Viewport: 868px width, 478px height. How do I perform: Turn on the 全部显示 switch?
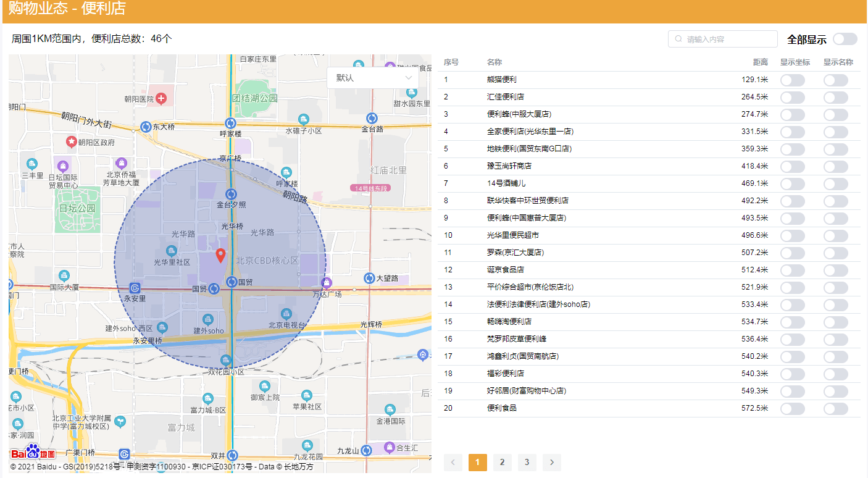(x=845, y=39)
